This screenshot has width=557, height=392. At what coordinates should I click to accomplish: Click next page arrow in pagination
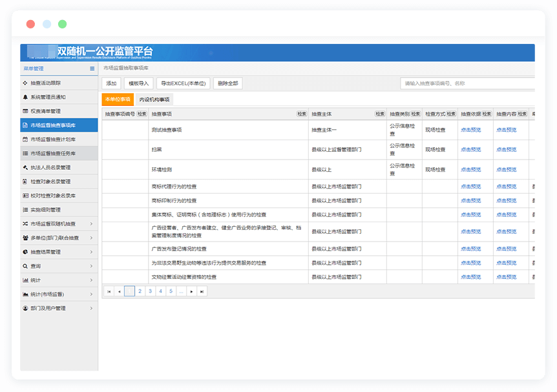(x=191, y=291)
